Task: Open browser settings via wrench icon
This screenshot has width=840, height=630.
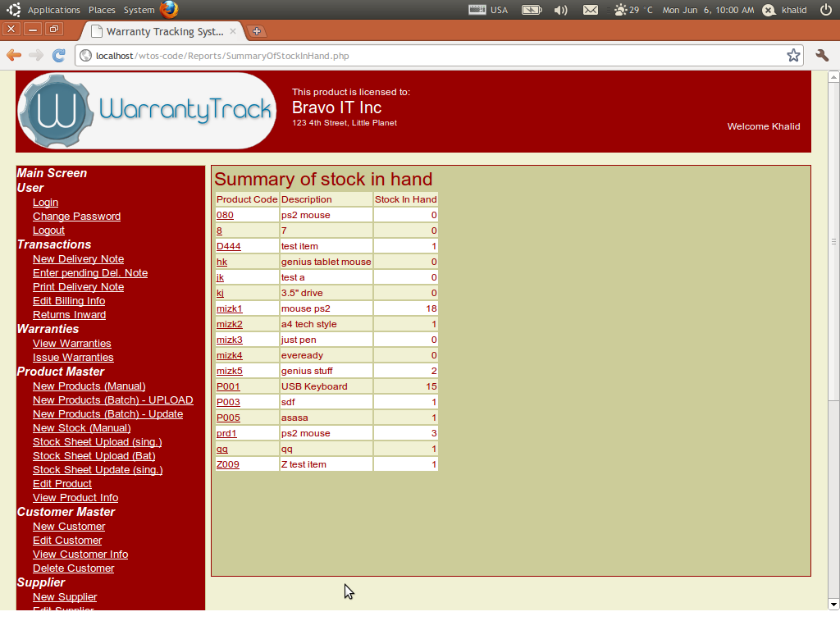Action: point(822,56)
